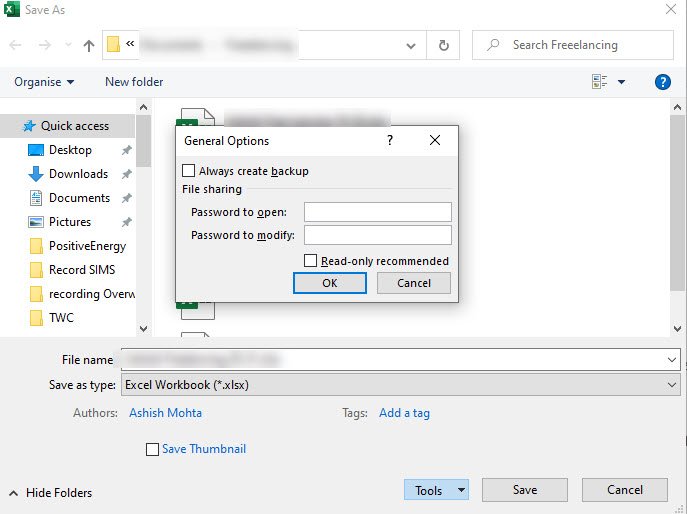Image resolution: width=687 pixels, height=514 pixels.
Task: Click the Documents page icon
Action: [x=36, y=198]
